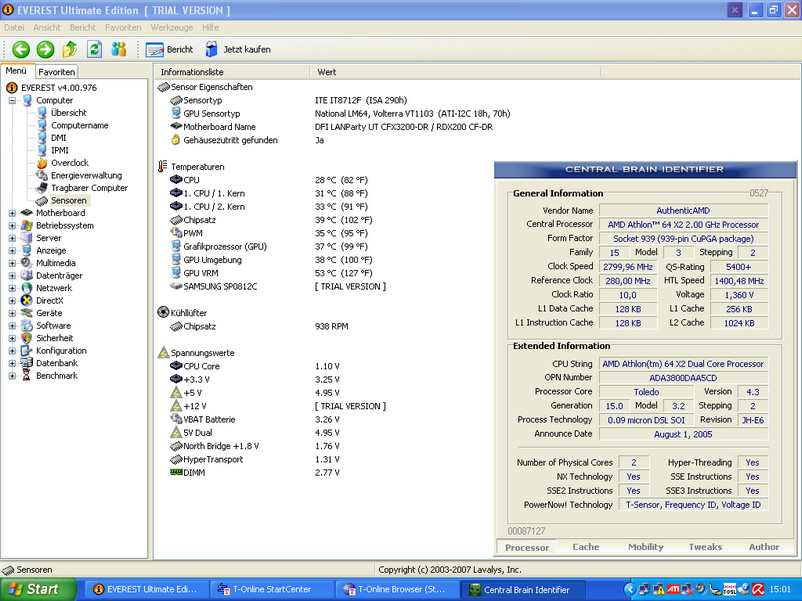Click the Energieverwaltung icon in the tree
Screen dimensions: 802x601
coord(42,175)
